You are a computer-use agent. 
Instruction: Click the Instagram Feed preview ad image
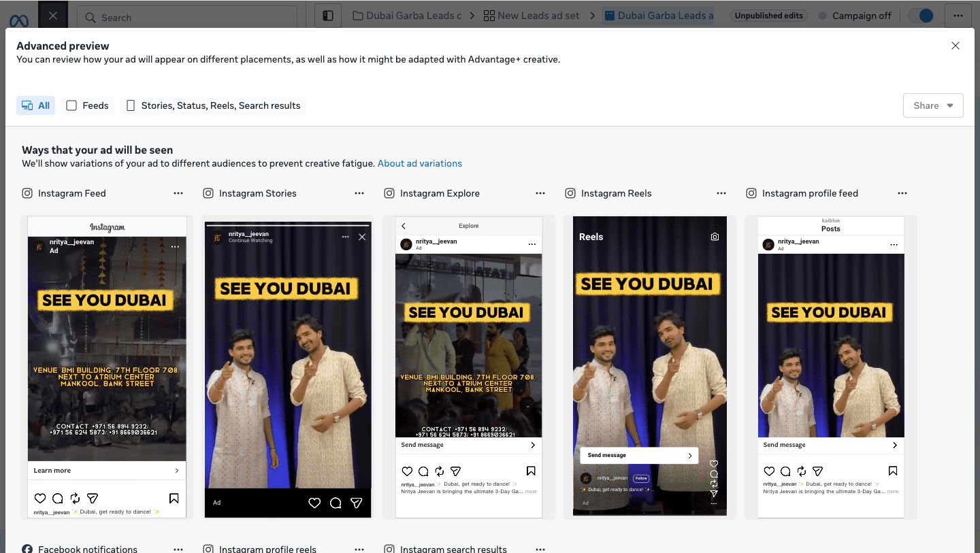(x=107, y=349)
